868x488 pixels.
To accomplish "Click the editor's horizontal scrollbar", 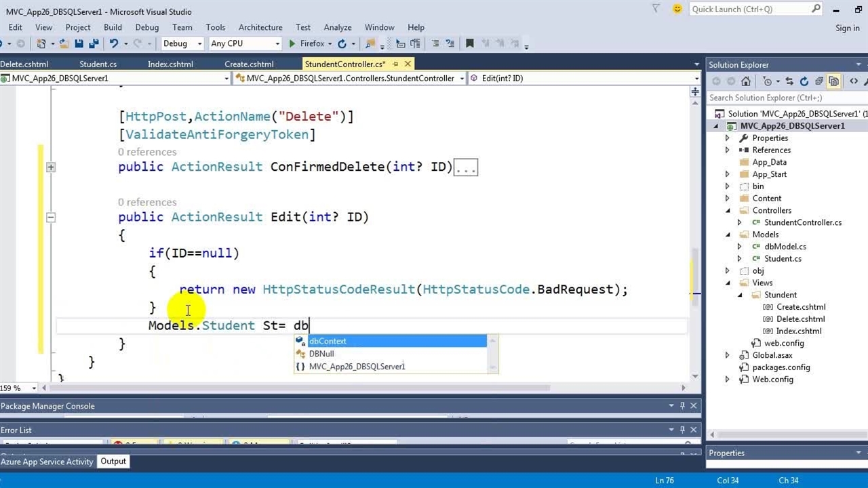I will [339, 388].
